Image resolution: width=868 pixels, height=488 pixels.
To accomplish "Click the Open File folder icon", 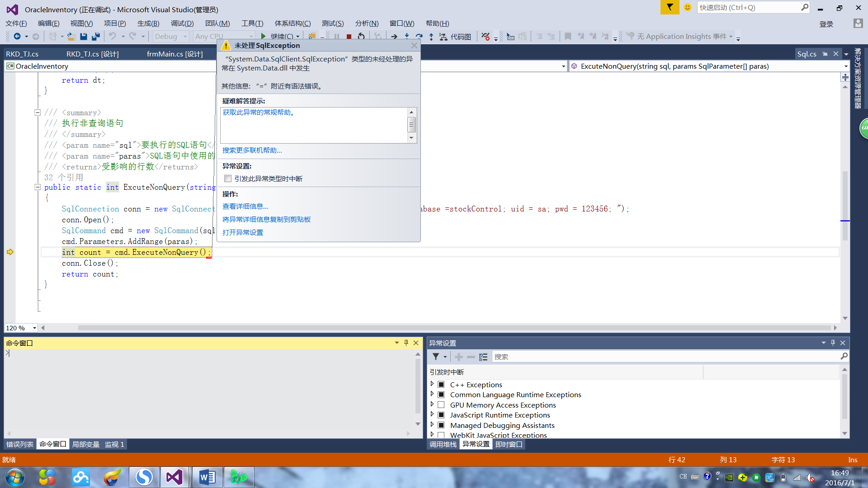I will [x=71, y=36].
